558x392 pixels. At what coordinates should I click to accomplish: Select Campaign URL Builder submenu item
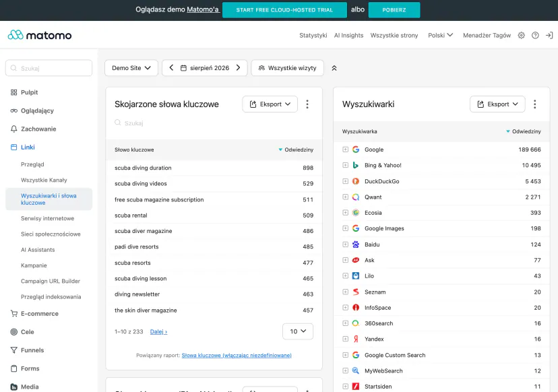51,281
